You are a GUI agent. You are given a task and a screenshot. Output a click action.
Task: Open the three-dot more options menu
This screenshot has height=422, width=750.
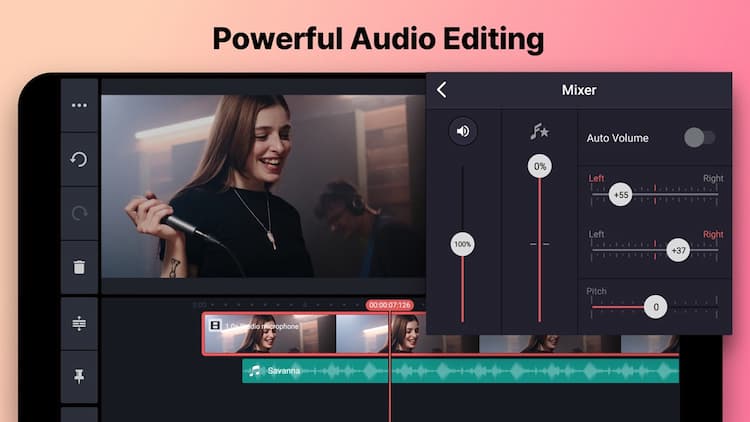(x=79, y=105)
